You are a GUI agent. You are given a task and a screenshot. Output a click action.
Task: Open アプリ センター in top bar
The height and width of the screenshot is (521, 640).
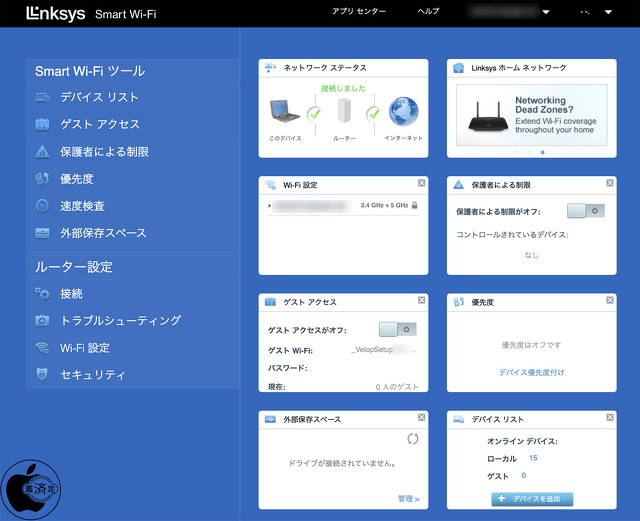click(359, 11)
